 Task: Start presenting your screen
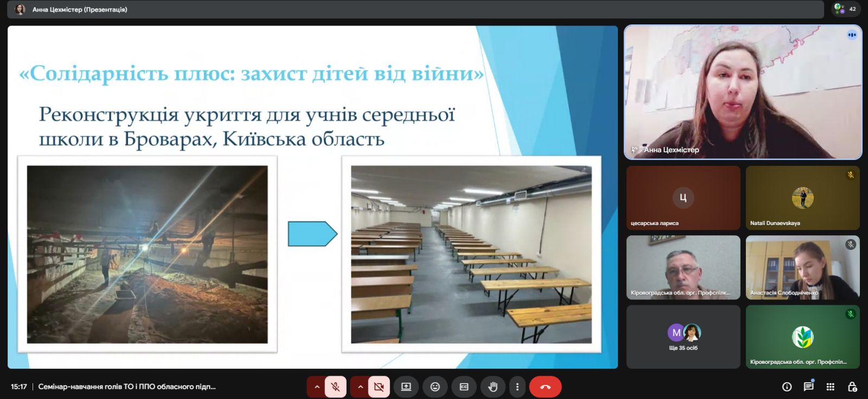(406, 387)
